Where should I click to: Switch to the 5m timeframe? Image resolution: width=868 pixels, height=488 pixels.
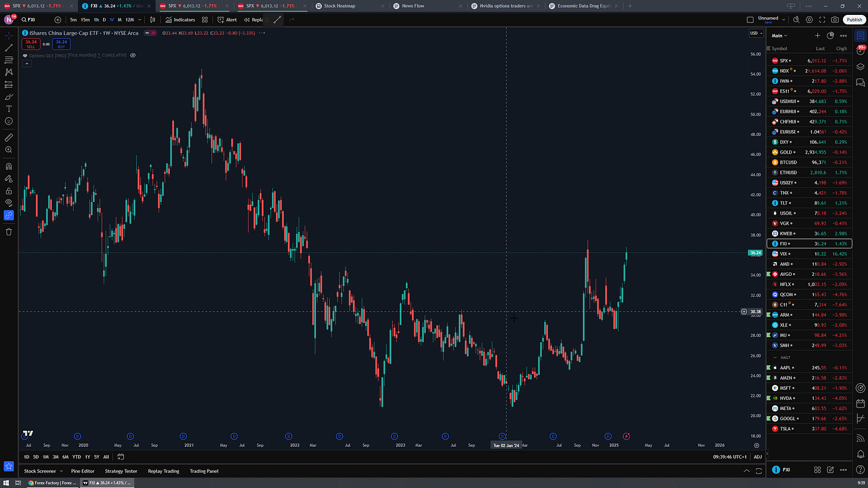click(73, 20)
